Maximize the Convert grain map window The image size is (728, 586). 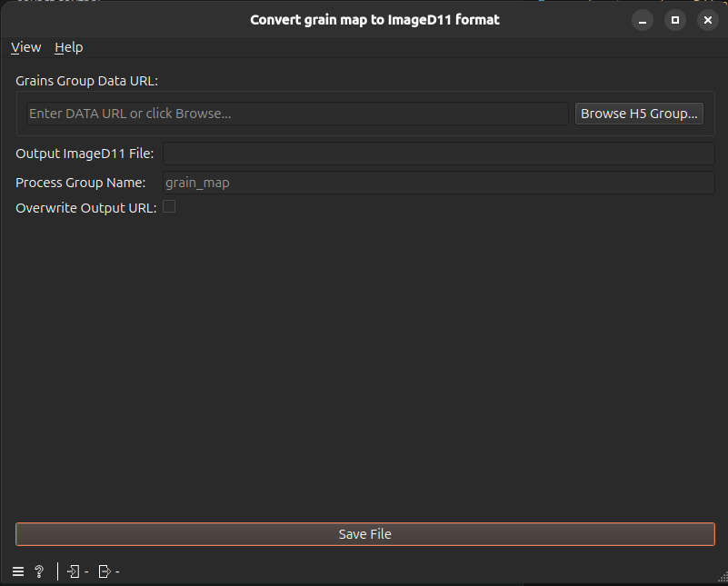(x=675, y=20)
